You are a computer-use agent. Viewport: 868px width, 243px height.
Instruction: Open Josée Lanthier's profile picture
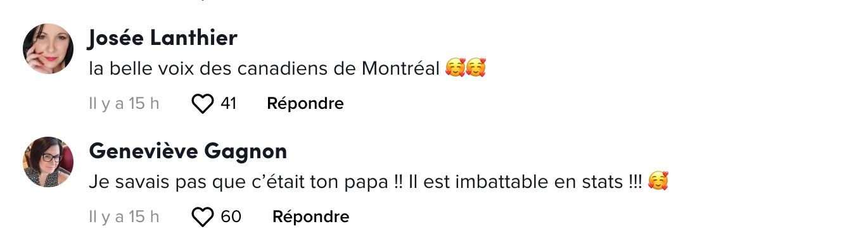pos(48,49)
